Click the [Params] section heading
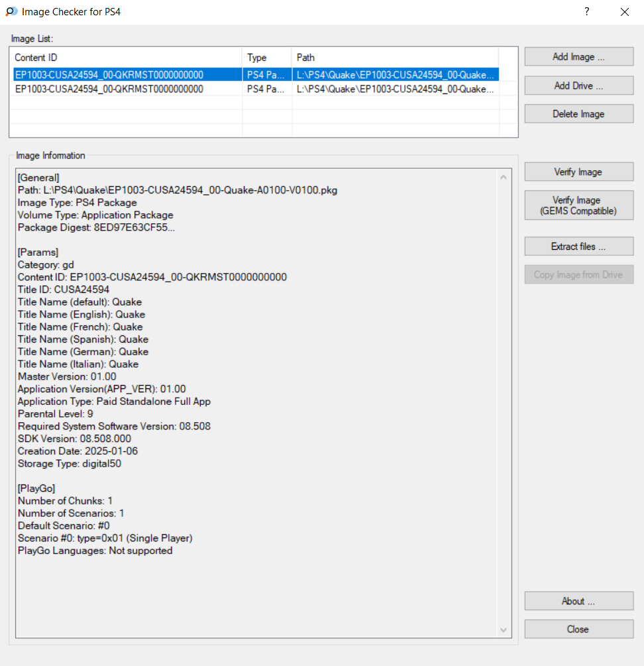 38,252
